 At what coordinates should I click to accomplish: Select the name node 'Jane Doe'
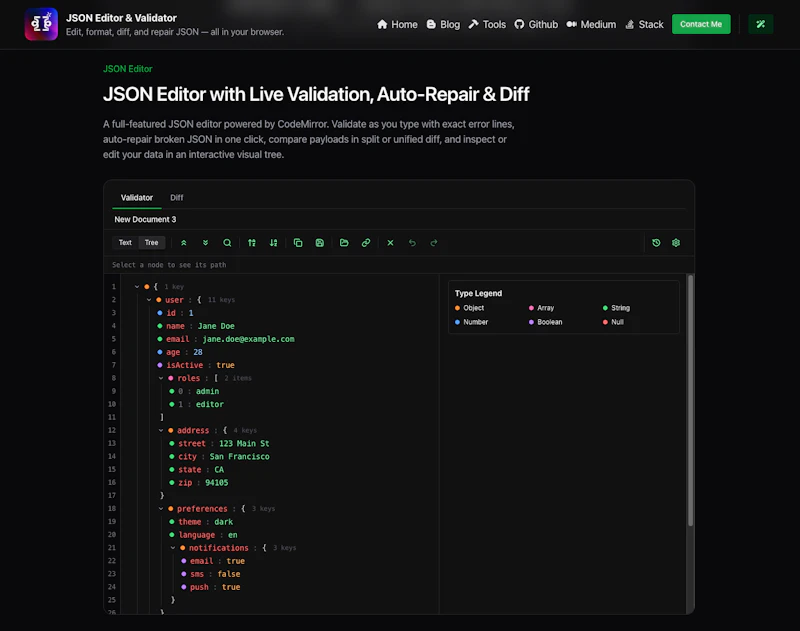pyautogui.click(x=196, y=326)
